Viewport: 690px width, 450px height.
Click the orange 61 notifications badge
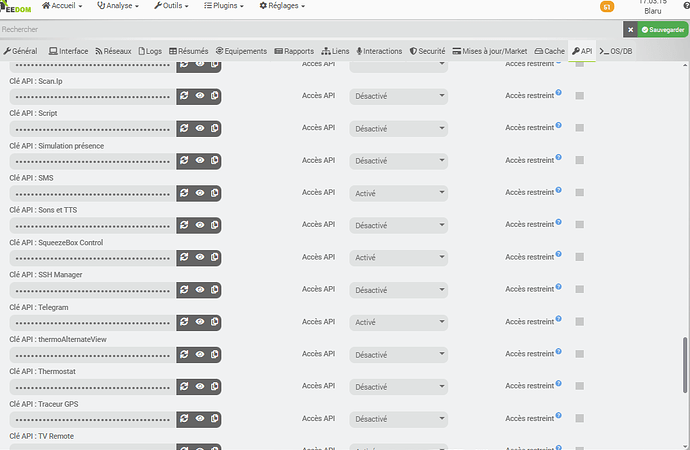(607, 7)
